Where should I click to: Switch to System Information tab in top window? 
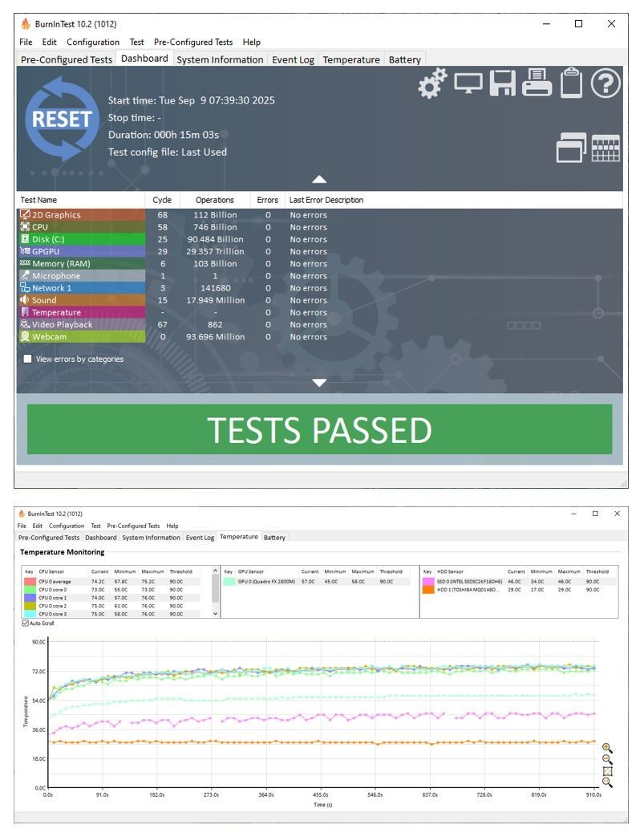pos(220,59)
